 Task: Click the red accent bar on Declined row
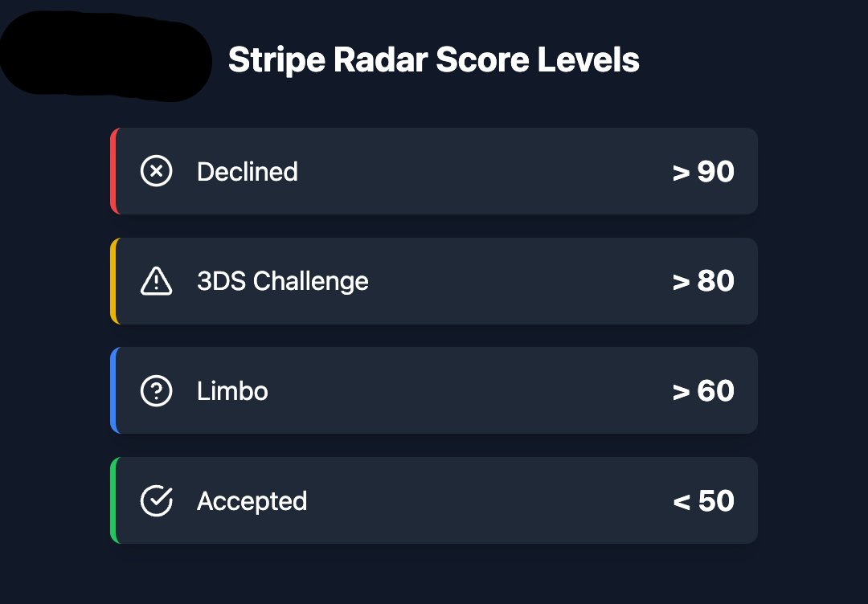pyautogui.click(x=114, y=171)
